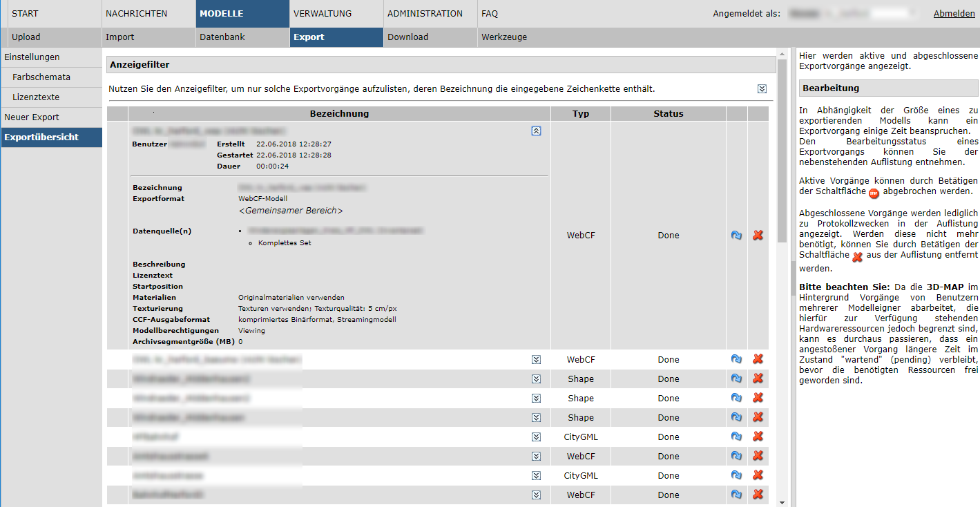This screenshot has width=980, height=507.
Task: Open the NACHRICHTEN main tab
Action: (x=148, y=14)
